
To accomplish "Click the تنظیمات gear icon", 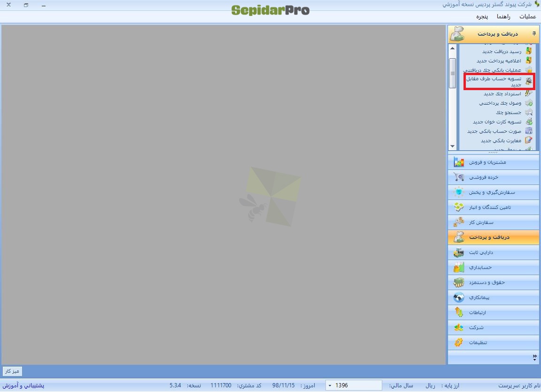I will pos(458,342).
